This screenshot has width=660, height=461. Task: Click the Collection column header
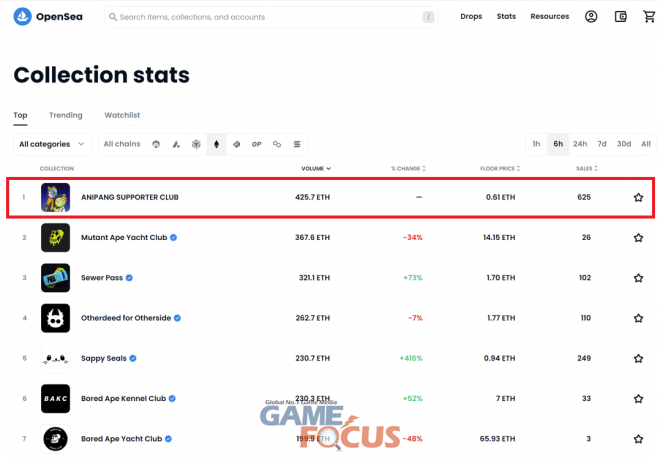pos(57,168)
